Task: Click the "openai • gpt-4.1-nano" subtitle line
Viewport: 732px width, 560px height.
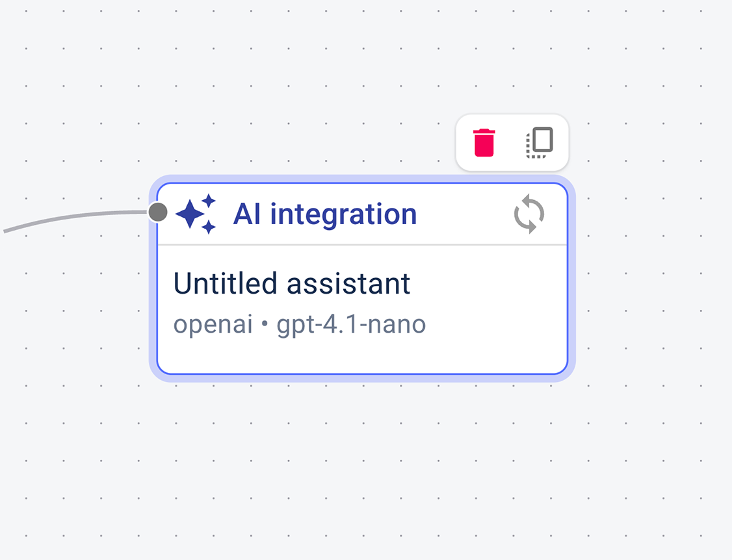Action: tap(299, 324)
